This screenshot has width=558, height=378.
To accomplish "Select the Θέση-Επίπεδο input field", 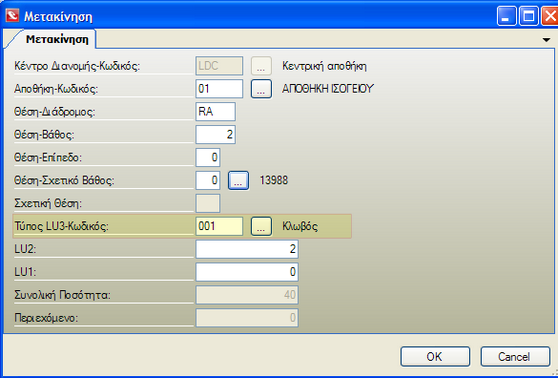I will coord(208,157).
